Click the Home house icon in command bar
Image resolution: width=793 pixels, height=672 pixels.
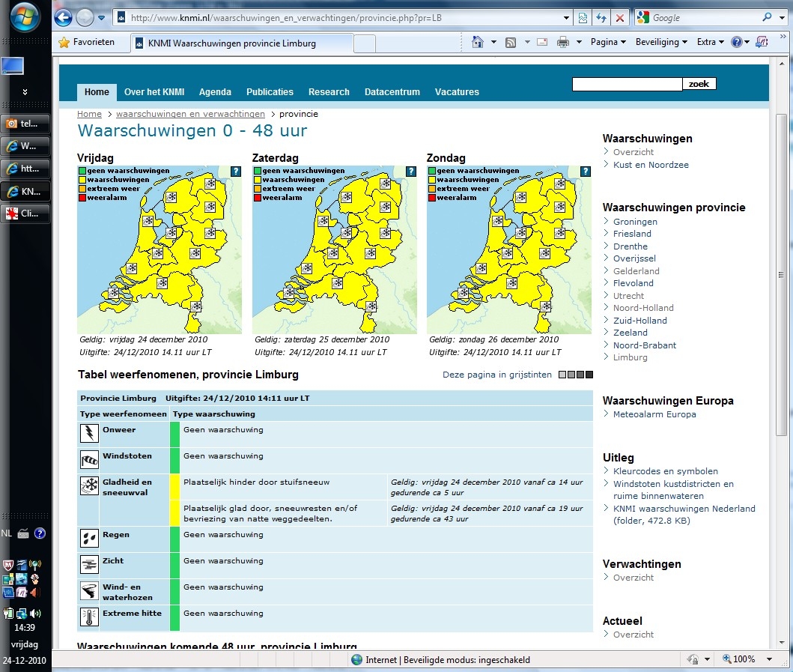[478, 42]
